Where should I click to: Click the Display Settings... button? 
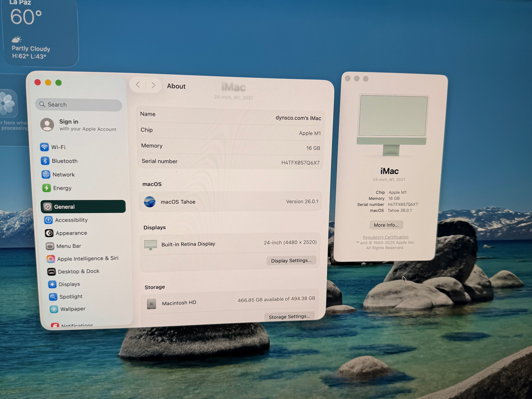(291, 260)
